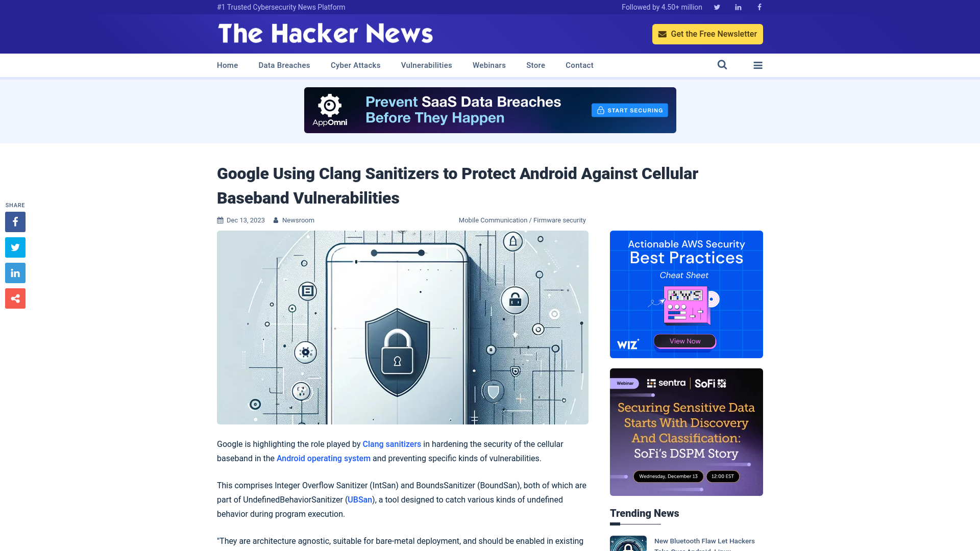Screen dimensions: 980x551
Task: Click the article thumbnail image of the phone
Action: pyautogui.click(x=403, y=327)
